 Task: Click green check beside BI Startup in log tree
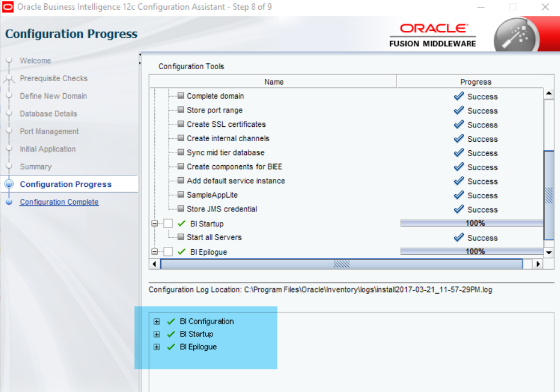coord(171,334)
